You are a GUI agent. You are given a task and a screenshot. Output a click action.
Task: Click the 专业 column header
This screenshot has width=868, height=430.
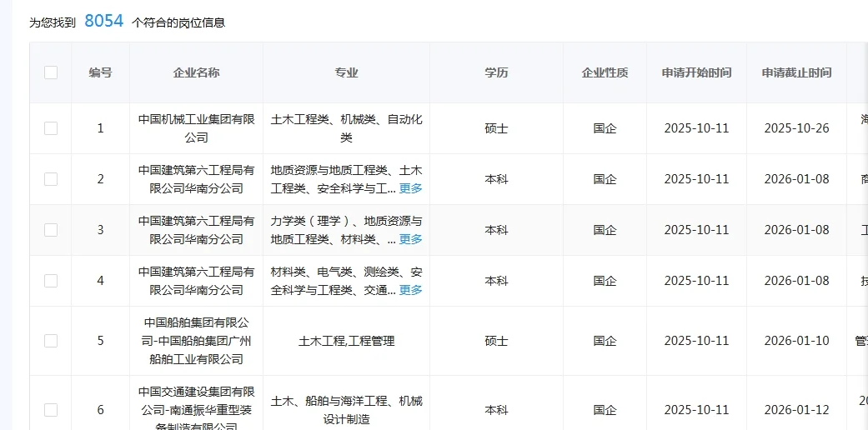click(x=347, y=72)
